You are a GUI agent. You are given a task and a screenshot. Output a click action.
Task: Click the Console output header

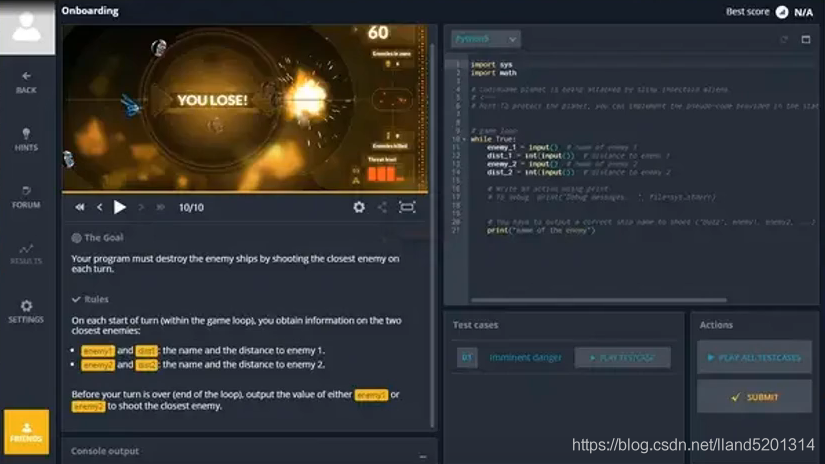click(105, 451)
